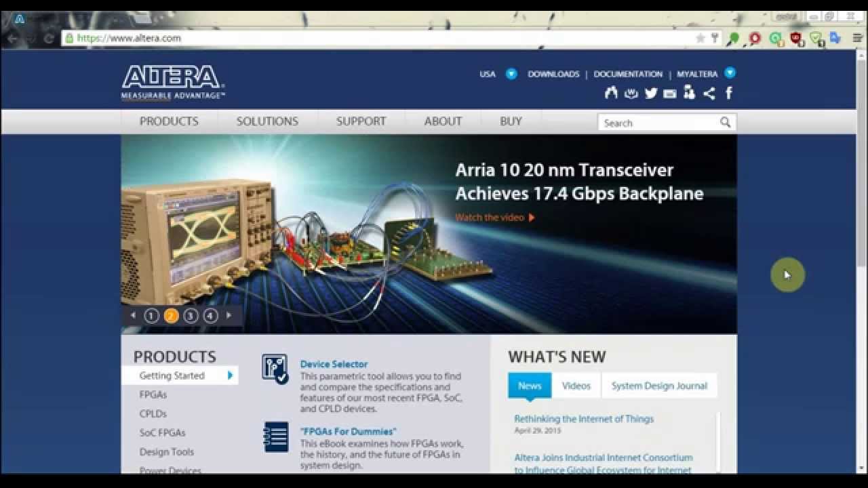Go to the previous banner slide arrow
Image resolution: width=868 pixels, height=488 pixels.
[x=133, y=315]
